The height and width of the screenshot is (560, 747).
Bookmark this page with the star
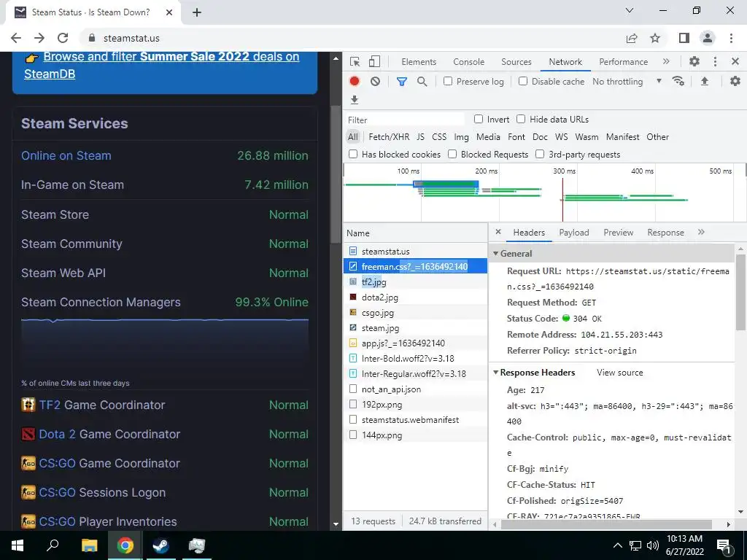[656, 38]
